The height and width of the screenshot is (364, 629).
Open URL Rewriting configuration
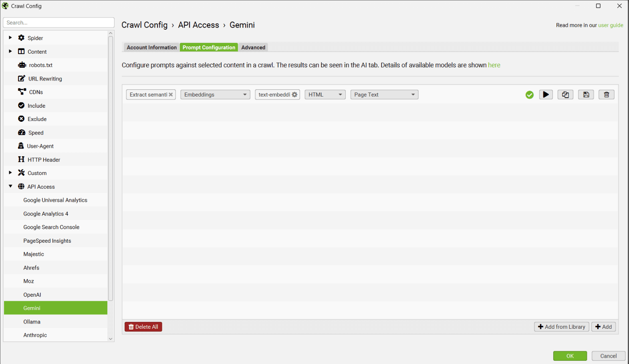[45, 78]
